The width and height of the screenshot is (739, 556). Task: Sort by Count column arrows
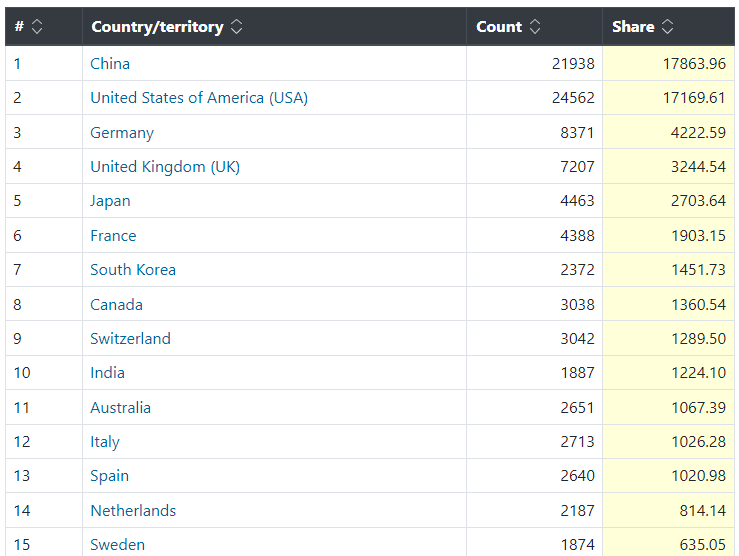(534, 27)
